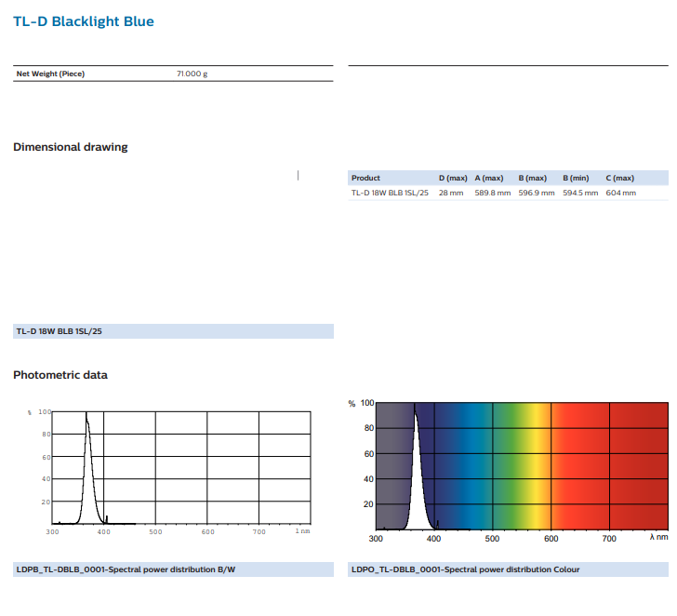
Task: Click the 'λ nm' axis label on colour chart
Action: click(x=658, y=537)
